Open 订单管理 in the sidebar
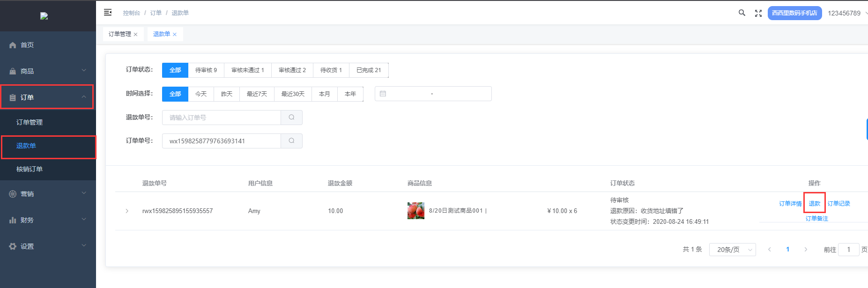The width and height of the screenshot is (868, 288). tap(30, 122)
